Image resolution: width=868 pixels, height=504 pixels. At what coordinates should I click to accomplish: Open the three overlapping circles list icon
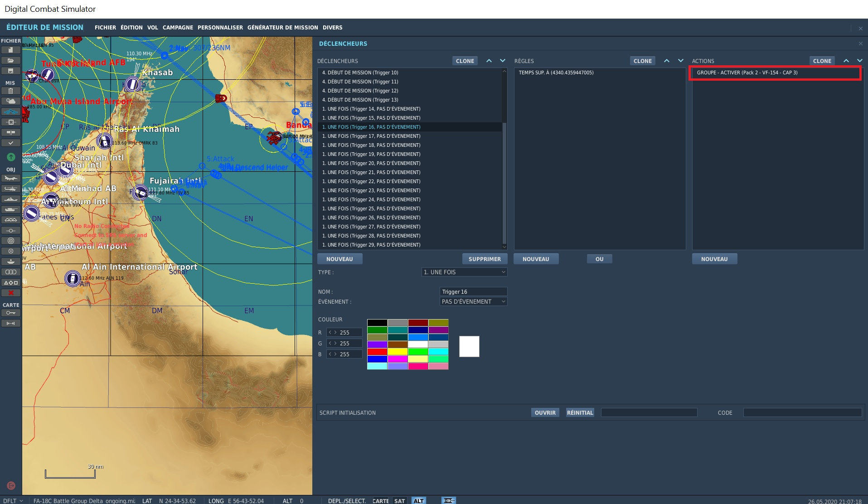coord(11,272)
